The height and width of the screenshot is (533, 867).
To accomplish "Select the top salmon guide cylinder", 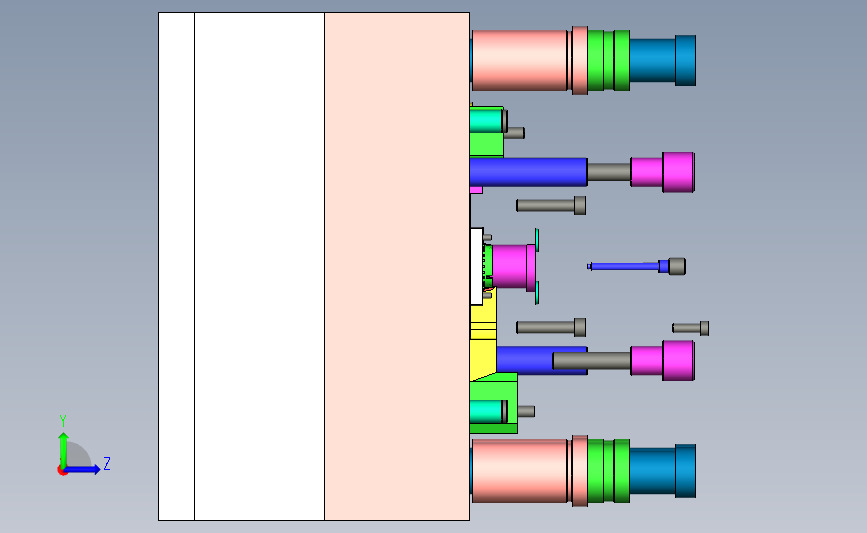I will click(520, 60).
